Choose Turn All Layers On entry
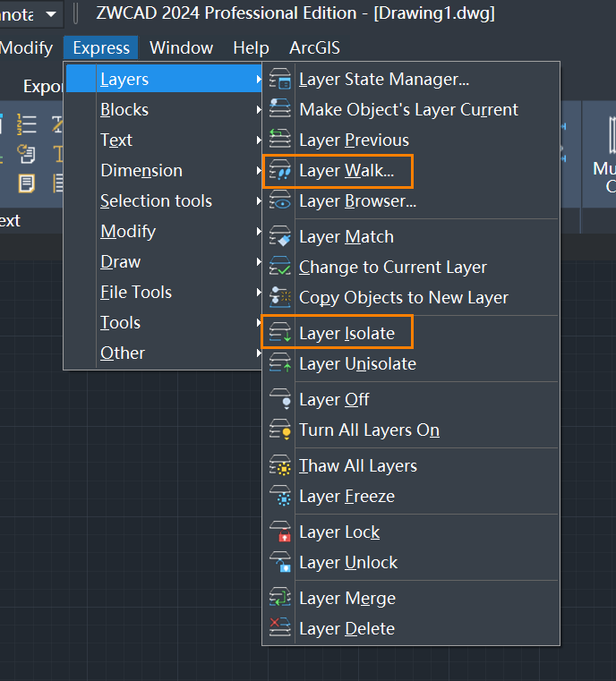The image size is (616, 681). click(411, 430)
